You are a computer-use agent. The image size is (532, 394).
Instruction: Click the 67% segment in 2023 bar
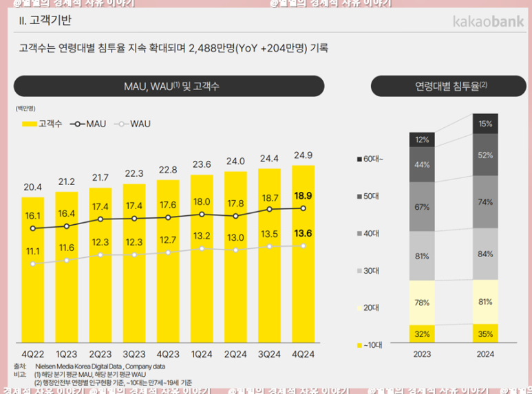pos(422,207)
